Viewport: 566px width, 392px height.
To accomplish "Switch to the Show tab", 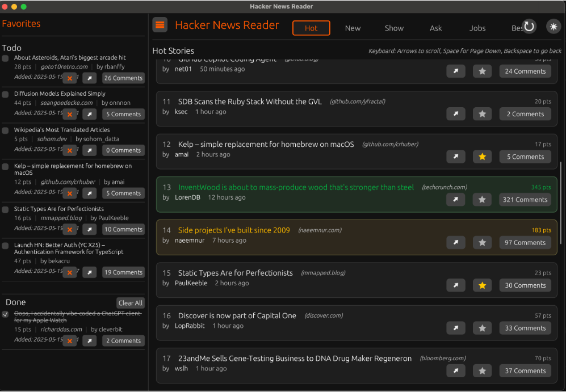I will [x=394, y=28].
